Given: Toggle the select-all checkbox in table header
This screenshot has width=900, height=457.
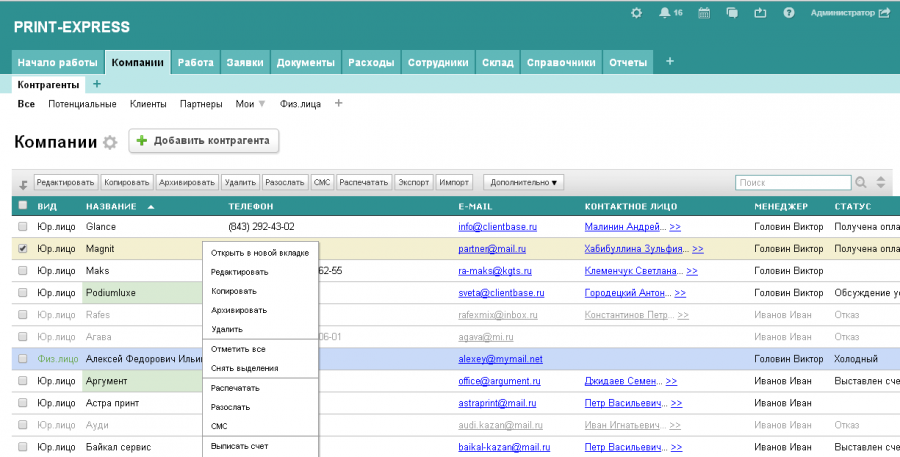Looking at the screenshot, I should [23, 206].
